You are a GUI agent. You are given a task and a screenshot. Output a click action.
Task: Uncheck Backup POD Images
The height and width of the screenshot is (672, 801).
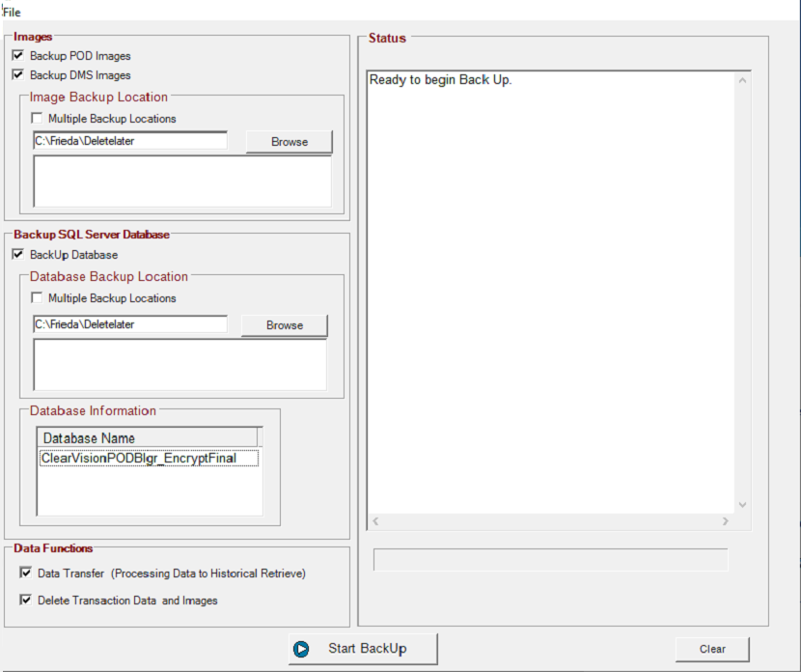[x=18, y=55]
